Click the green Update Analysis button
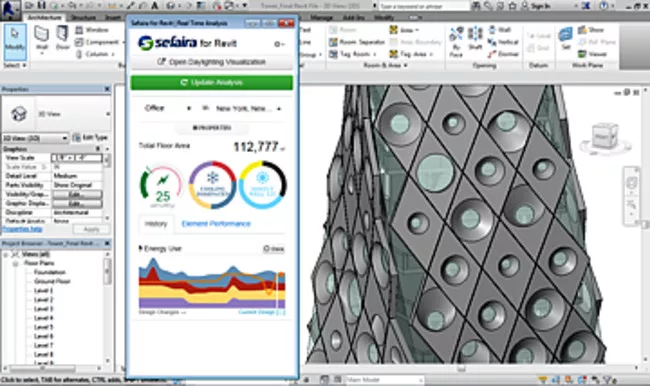This screenshot has height=386, width=650. pos(211,83)
